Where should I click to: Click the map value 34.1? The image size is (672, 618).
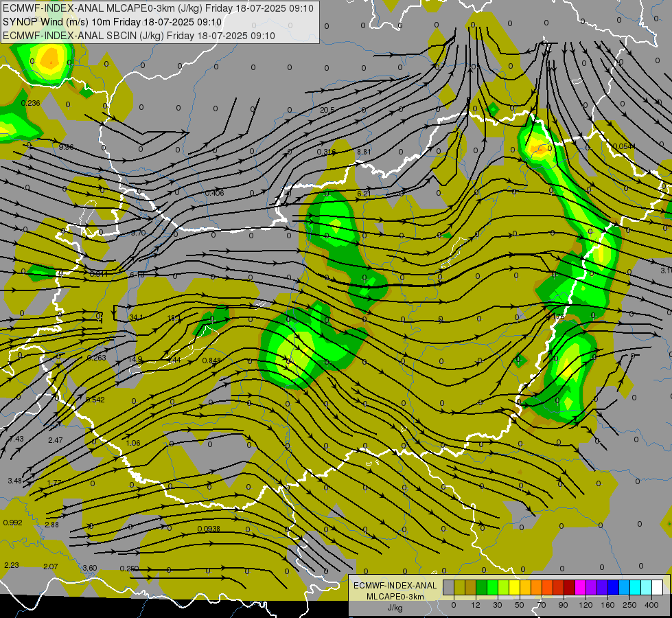[136, 318]
